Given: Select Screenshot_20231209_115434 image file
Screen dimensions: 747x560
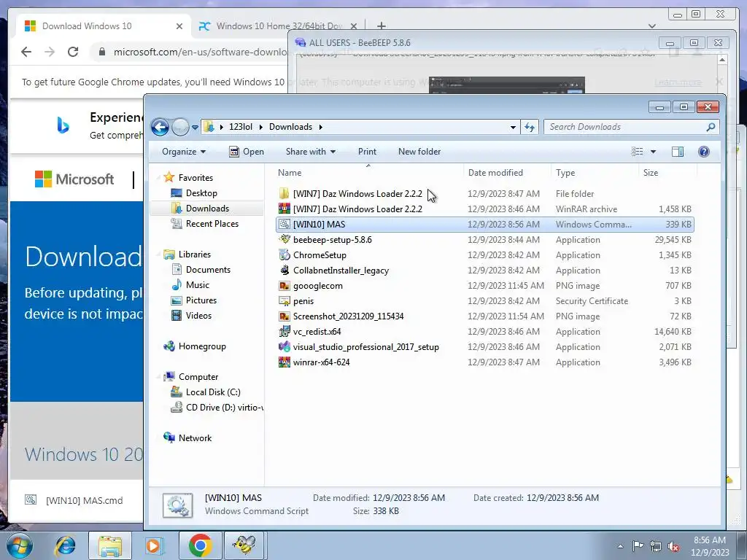Looking at the screenshot, I should point(485,316).
